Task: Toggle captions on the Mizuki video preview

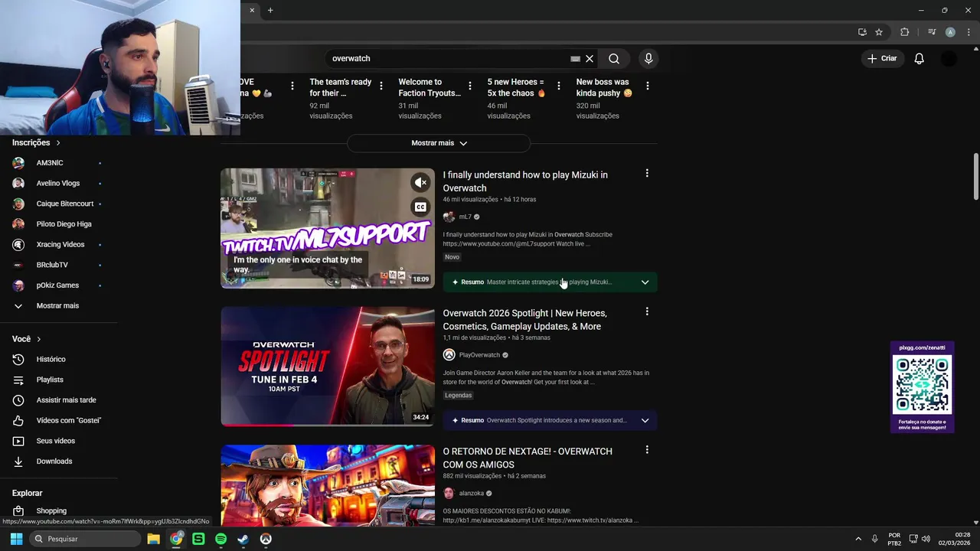Action: point(420,207)
